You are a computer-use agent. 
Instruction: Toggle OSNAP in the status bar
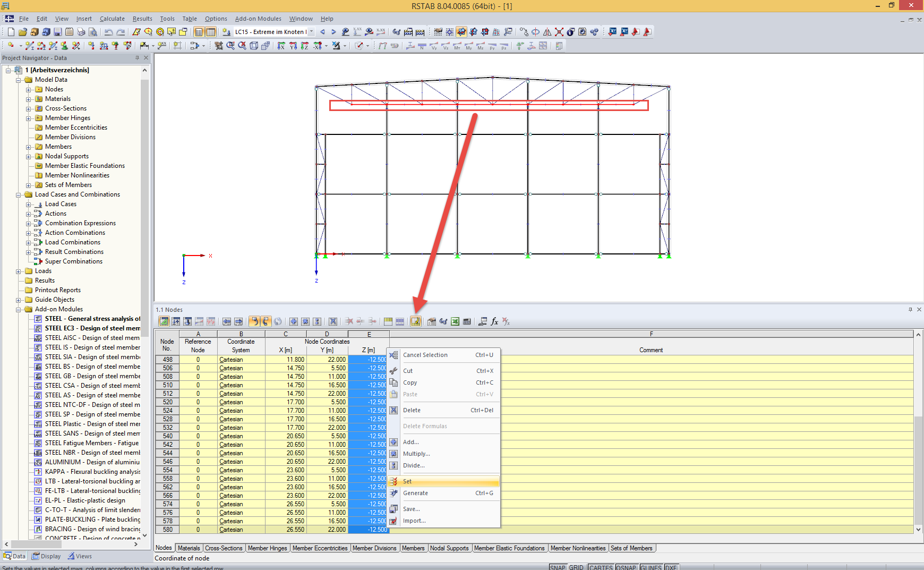point(626,567)
